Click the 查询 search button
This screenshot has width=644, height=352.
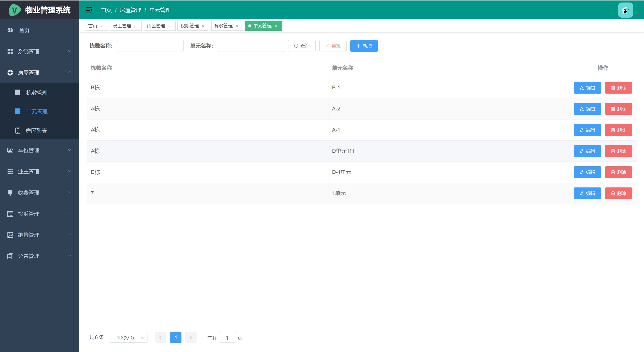pyautogui.click(x=302, y=46)
